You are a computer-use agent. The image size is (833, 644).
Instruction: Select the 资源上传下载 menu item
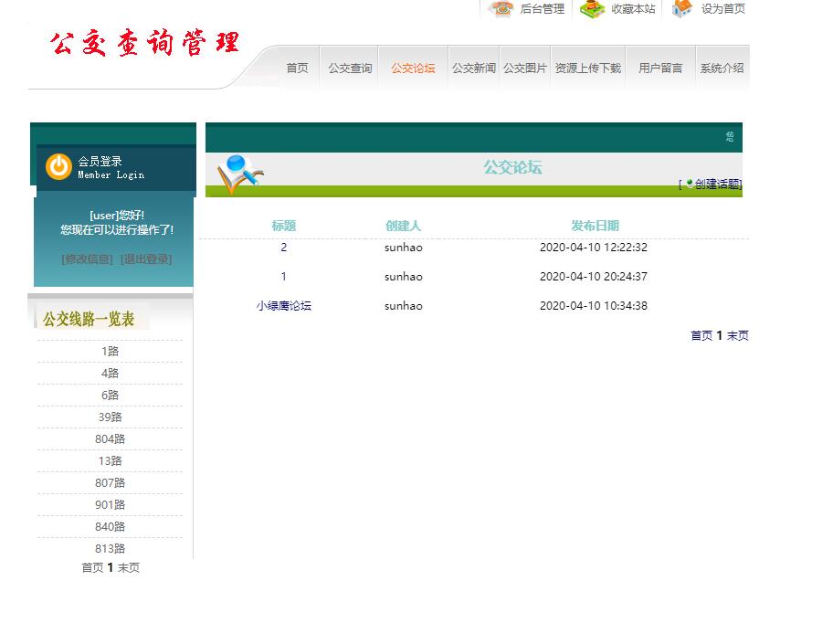tap(587, 66)
